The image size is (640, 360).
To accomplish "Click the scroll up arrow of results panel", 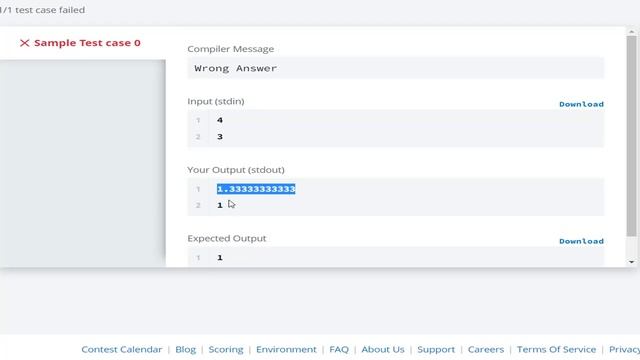I will (x=631, y=31).
